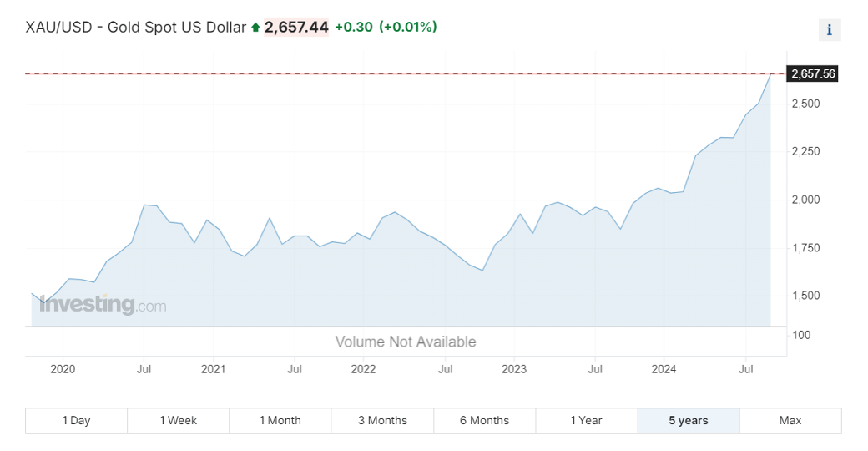Select the 6 Months time range

tap(484, 421)
